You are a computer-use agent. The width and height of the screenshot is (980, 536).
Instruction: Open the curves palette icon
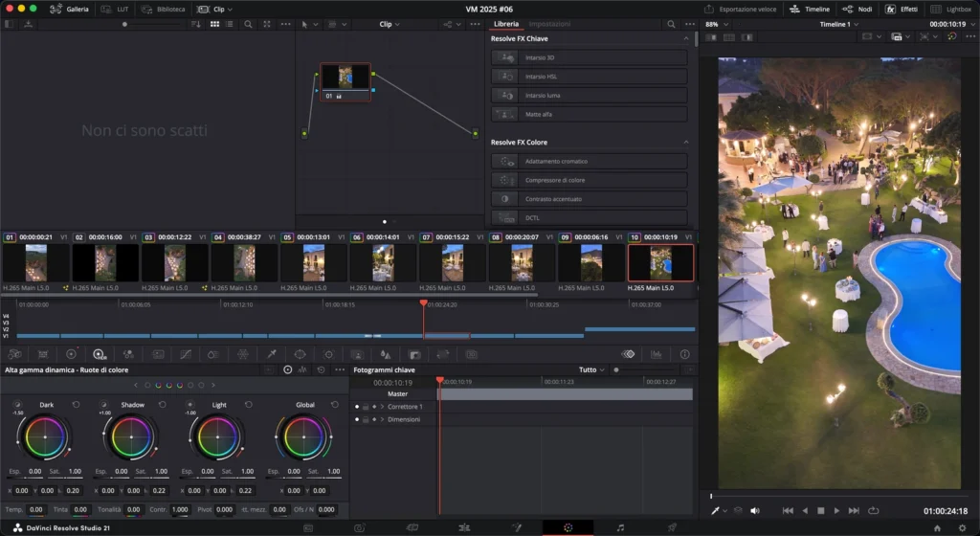(x=186, y=354)
